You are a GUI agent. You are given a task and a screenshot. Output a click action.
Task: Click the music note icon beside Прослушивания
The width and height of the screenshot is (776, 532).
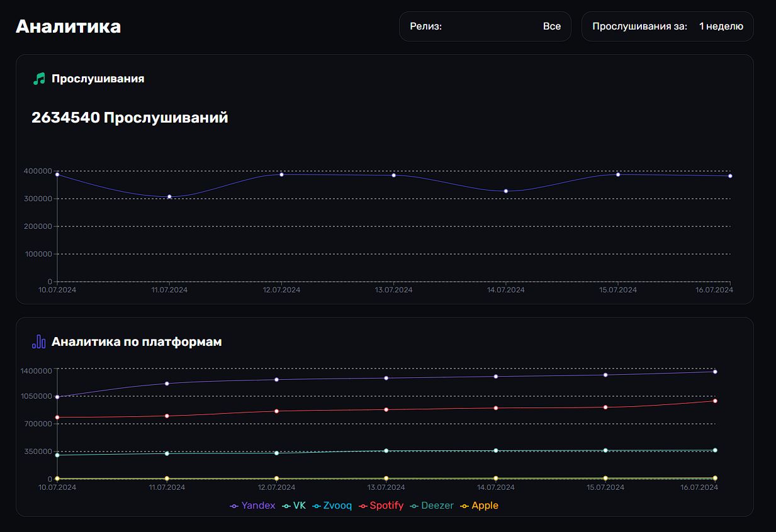pyautogui.click(x=39, y=79)
